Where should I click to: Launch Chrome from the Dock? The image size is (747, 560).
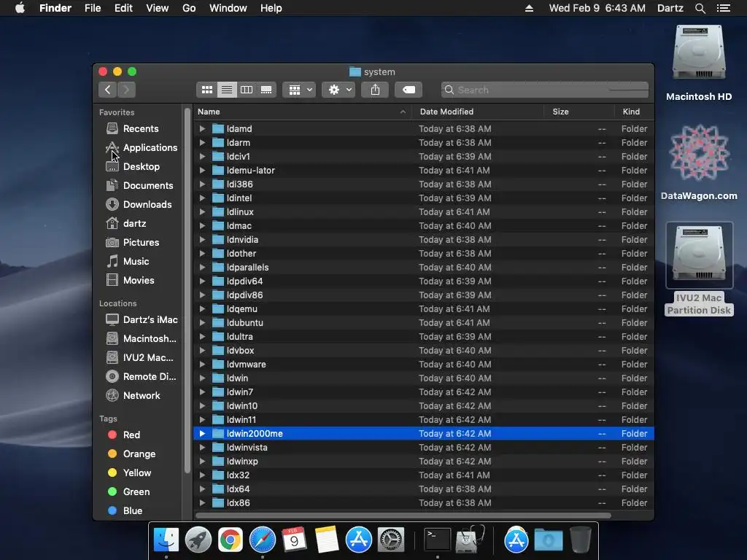230,540
